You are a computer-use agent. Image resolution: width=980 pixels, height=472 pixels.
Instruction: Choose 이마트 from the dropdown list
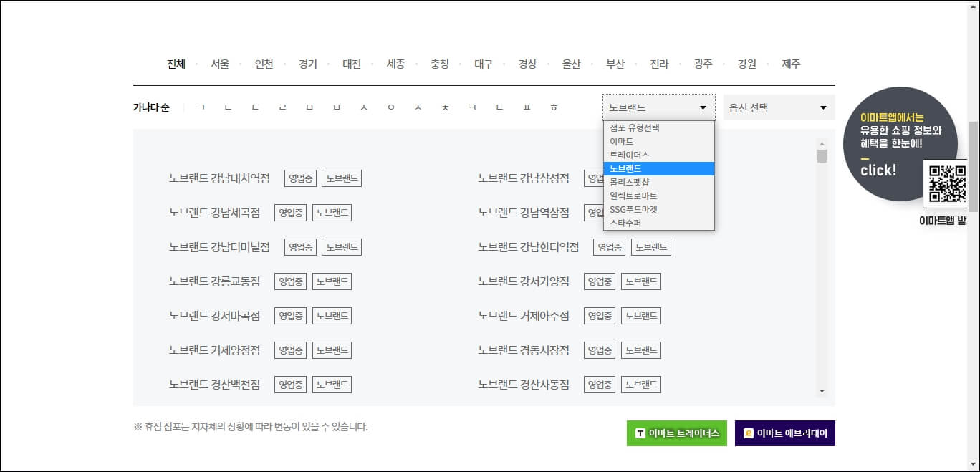tap(659, 141)
